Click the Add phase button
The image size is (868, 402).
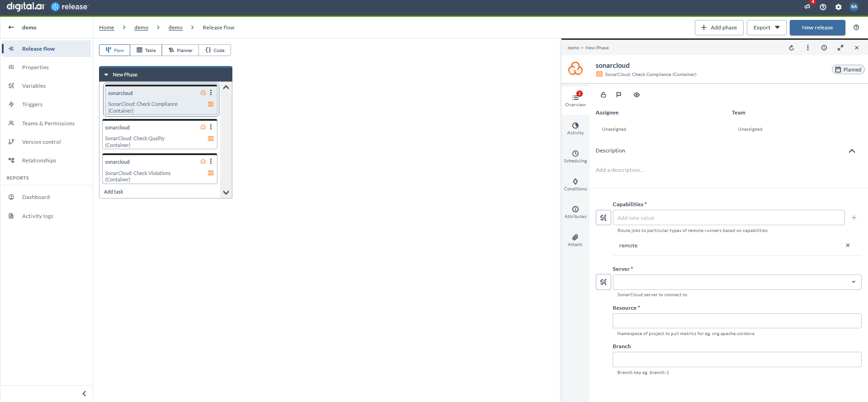(719, 28)
